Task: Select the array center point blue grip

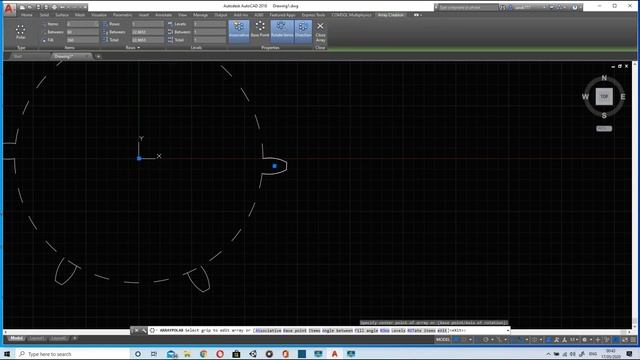Action: tap(139, 158)
